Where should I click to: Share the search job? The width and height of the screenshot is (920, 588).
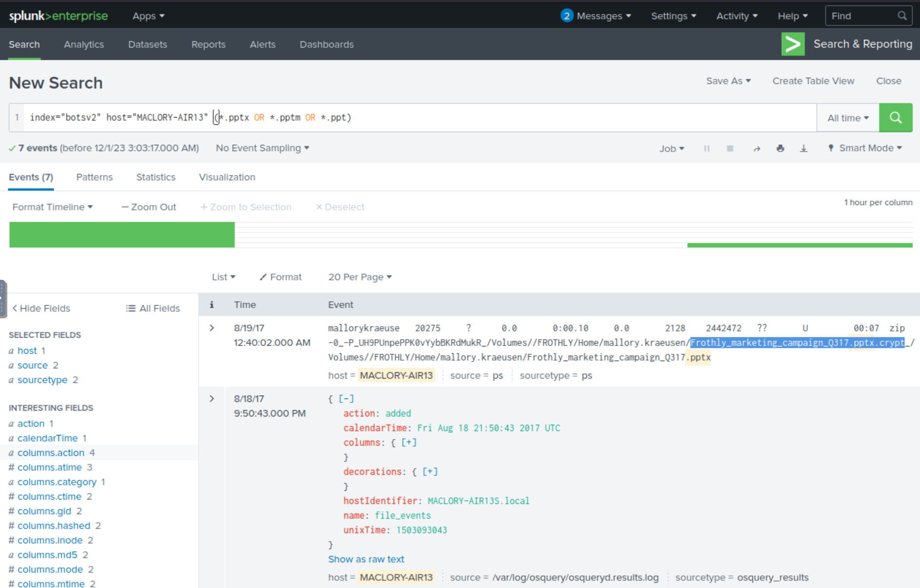tap(757, 148)
